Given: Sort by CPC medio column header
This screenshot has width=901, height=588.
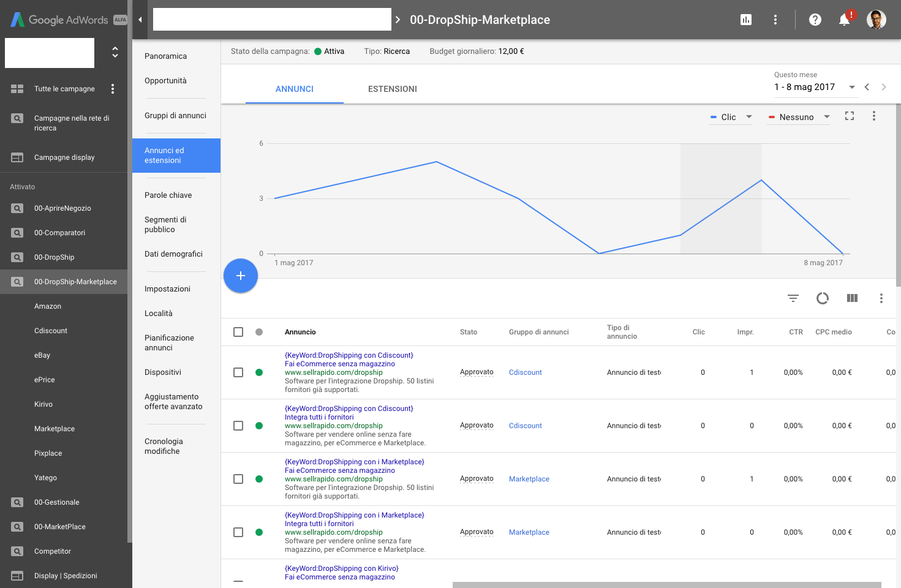Looking at the screenshot, I should 834,332.
